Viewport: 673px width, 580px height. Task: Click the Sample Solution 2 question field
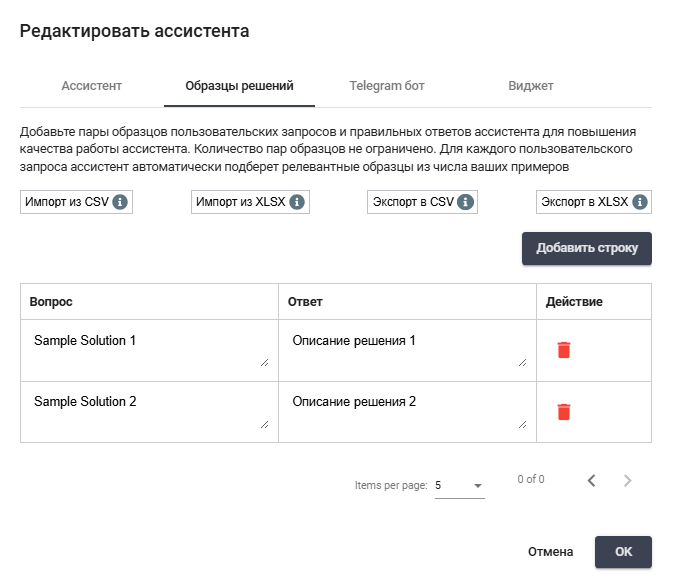tap(149, 410)
